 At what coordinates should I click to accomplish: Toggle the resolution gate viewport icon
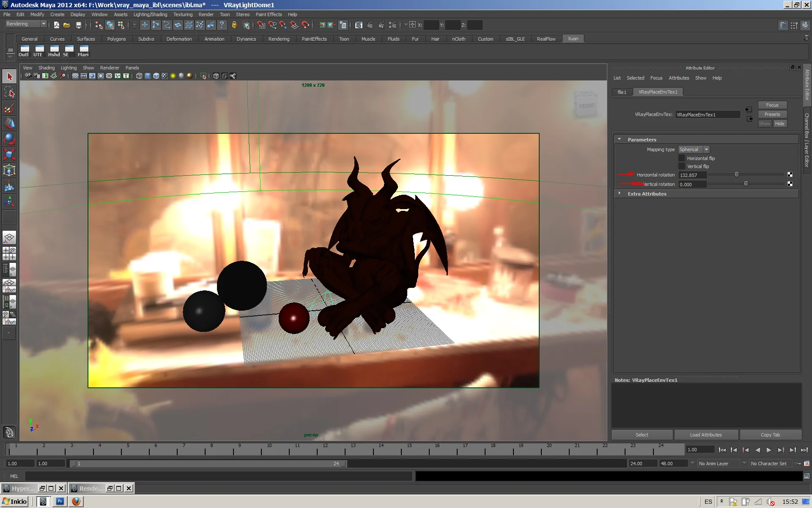92,76
